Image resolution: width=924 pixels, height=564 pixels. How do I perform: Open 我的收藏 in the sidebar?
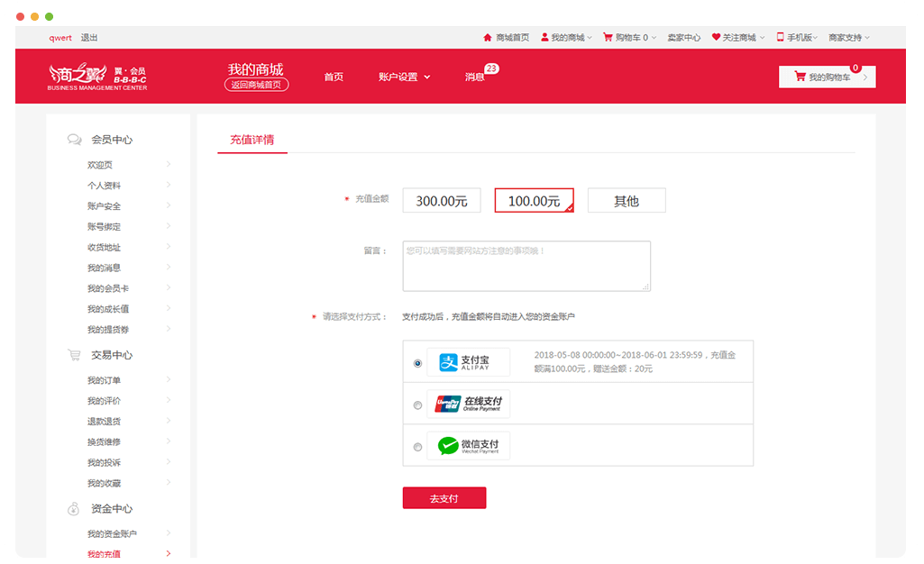tap(105, 483)
